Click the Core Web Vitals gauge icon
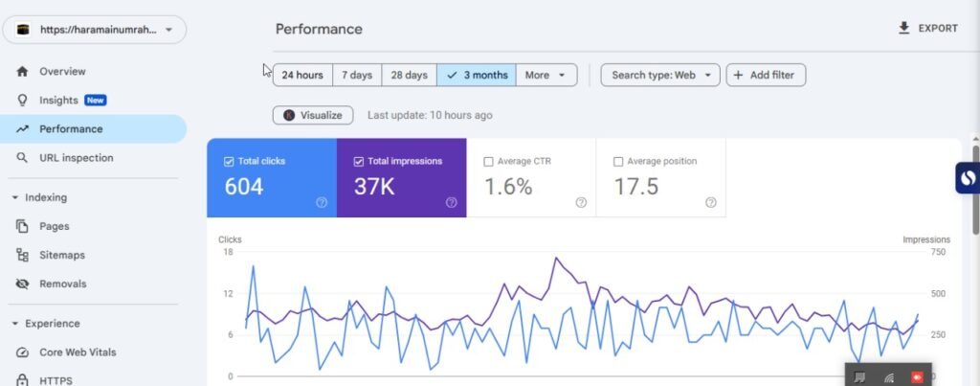Screen dimensions: 980x386 22,352
